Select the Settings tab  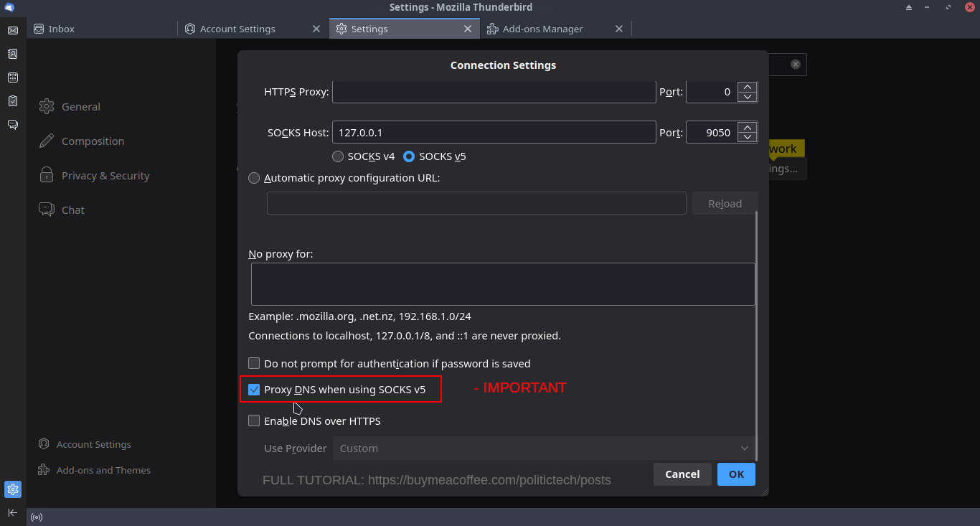[x=405, y=29]
